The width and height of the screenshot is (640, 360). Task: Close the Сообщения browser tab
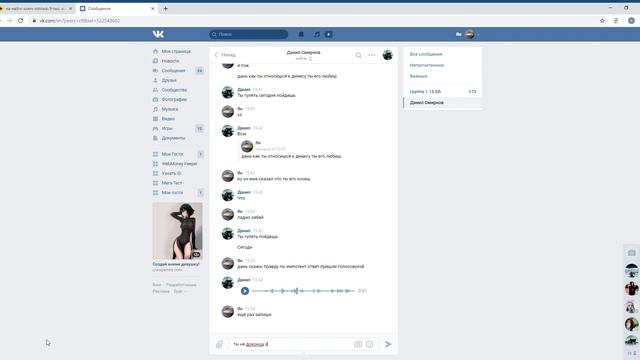(x=153, y=9)
